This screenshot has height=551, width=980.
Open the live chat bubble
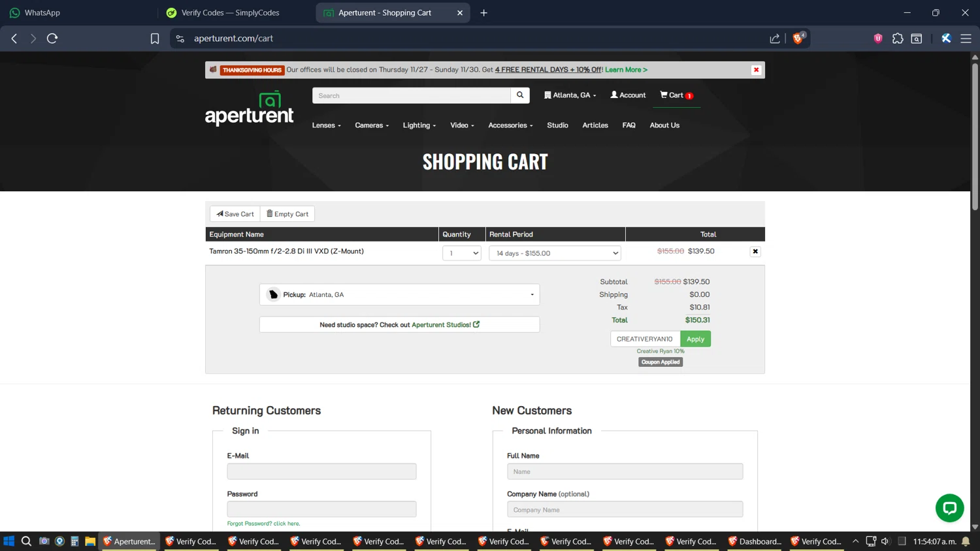point(949,508)
